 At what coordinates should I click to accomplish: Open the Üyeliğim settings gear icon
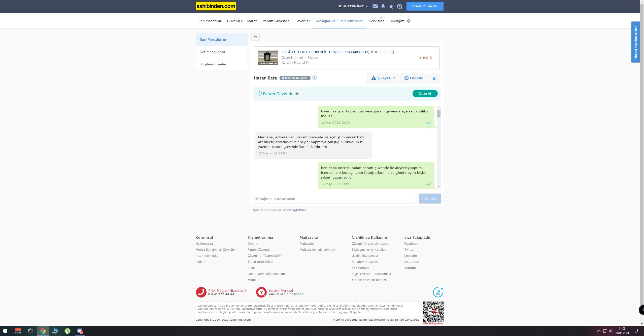(409, 21)
